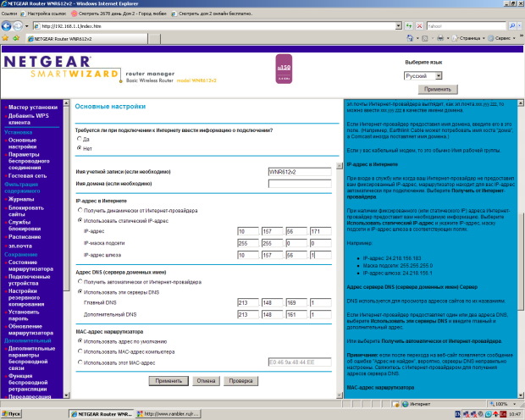Click the Feeds icon in the command bar

(x=425, y=38)
